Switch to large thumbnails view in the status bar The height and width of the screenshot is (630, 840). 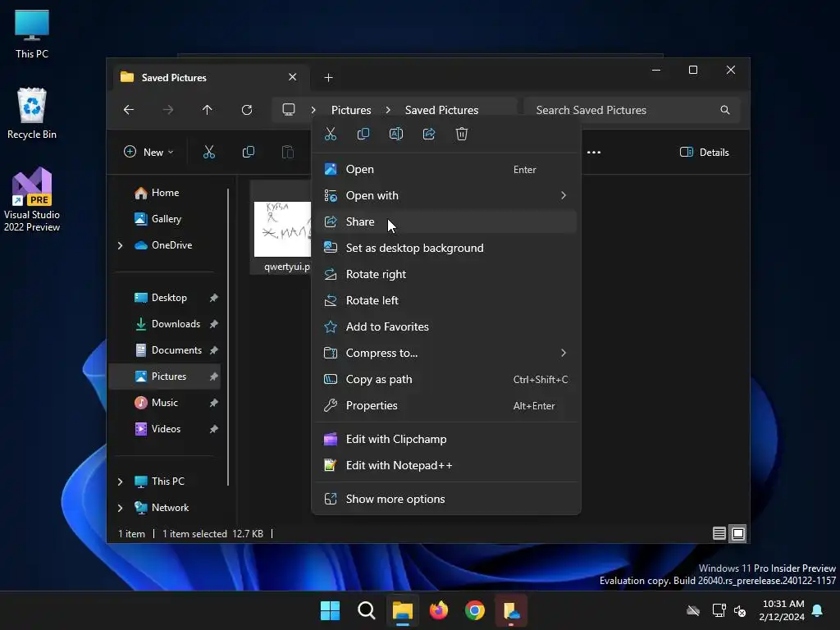pyautogui.click(x=738, y=533)
